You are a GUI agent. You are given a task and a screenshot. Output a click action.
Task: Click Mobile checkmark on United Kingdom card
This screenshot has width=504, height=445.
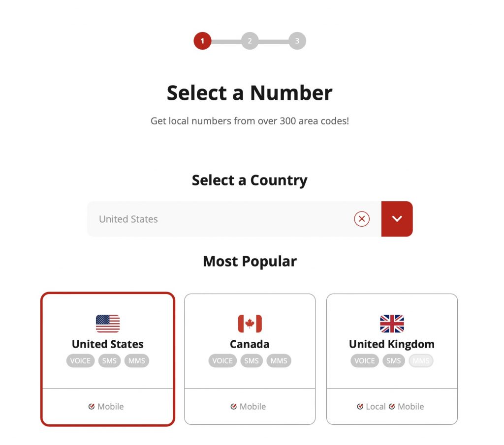click(392, 407)
